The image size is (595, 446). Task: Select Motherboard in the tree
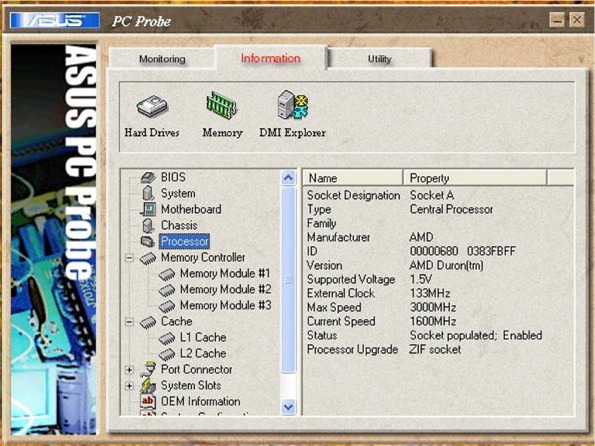[x=191, y=209]
